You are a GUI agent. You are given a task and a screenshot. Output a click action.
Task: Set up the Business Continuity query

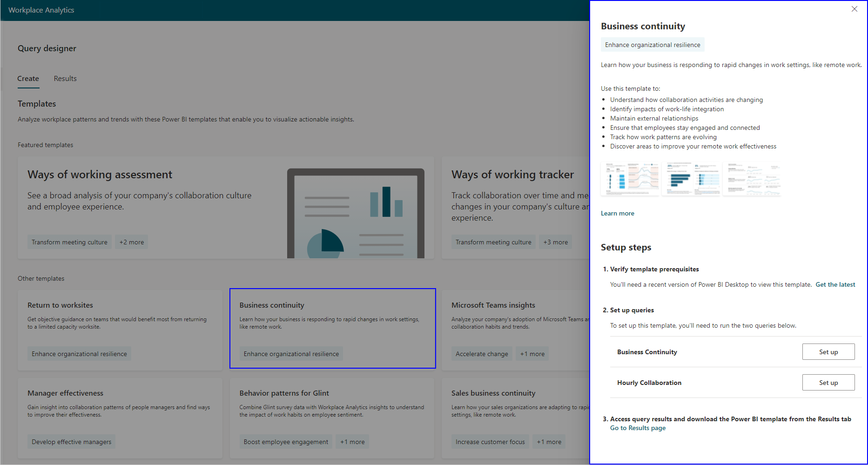tap(828, 352)
